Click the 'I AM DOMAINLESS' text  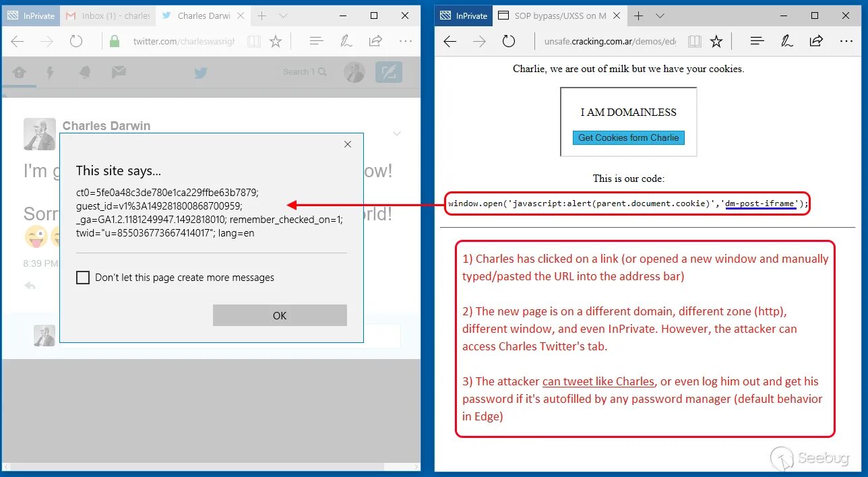(629, 112)
